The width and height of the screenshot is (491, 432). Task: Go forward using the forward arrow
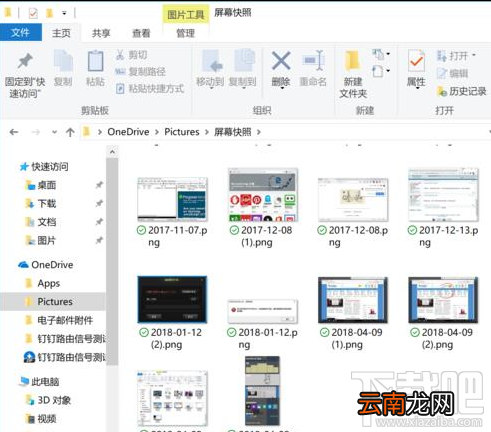[35, 132]
